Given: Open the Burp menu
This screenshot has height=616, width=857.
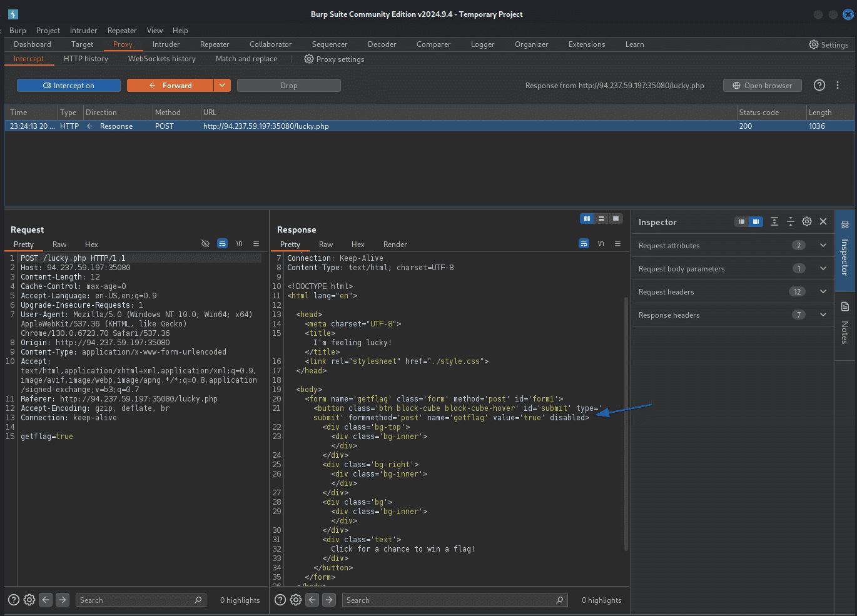Looking at the screenshot, I should tap(18, 30).
